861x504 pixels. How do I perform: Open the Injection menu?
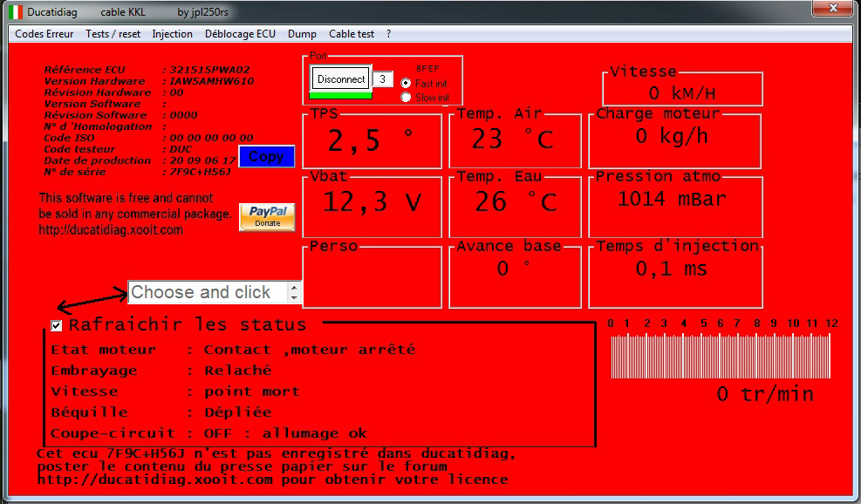(173, 34)
